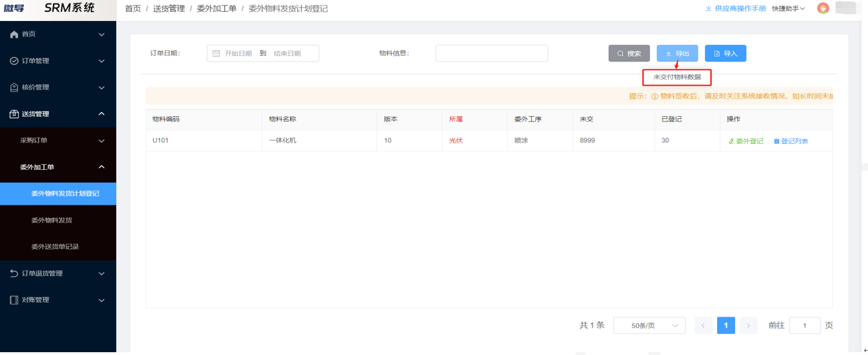Click the 导出 export button
Screen dimensions: 868x355
(x=677, y=54)
